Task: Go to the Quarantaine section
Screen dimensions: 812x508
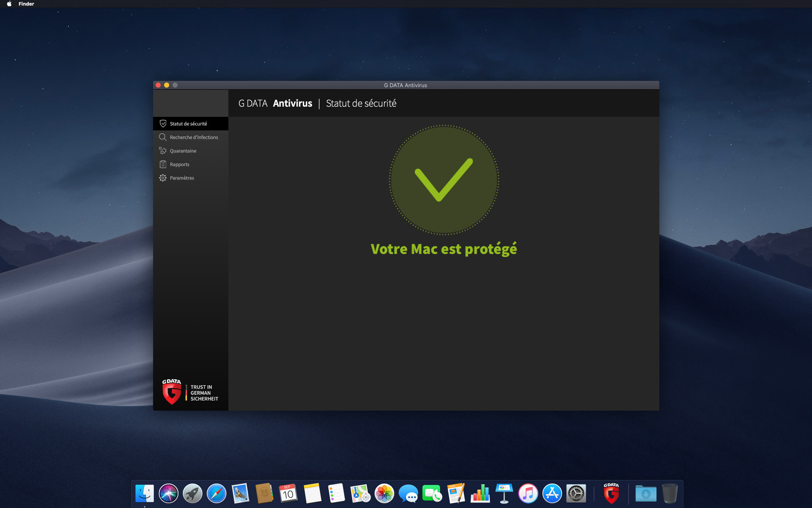Action: pos(191,151)
